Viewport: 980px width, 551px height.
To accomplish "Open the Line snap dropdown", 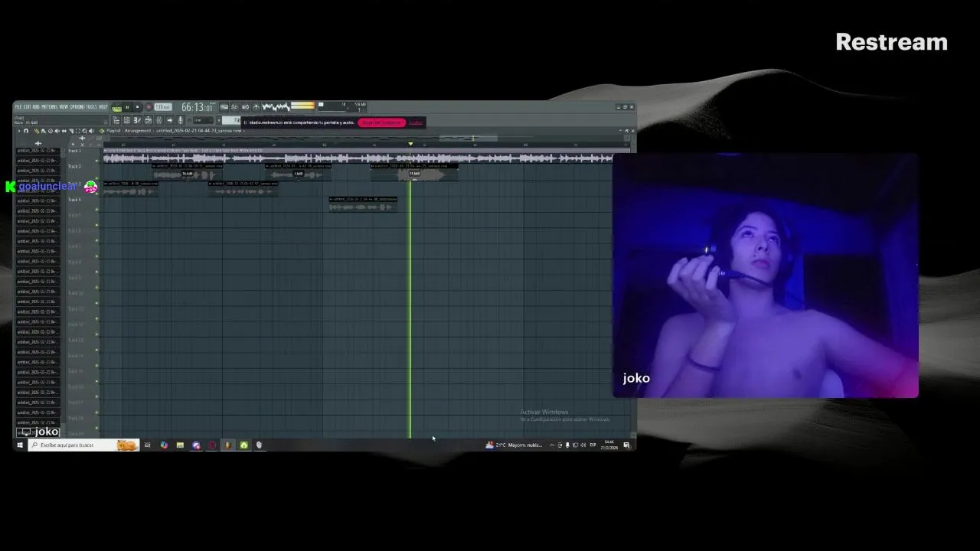I will (203, 120).
